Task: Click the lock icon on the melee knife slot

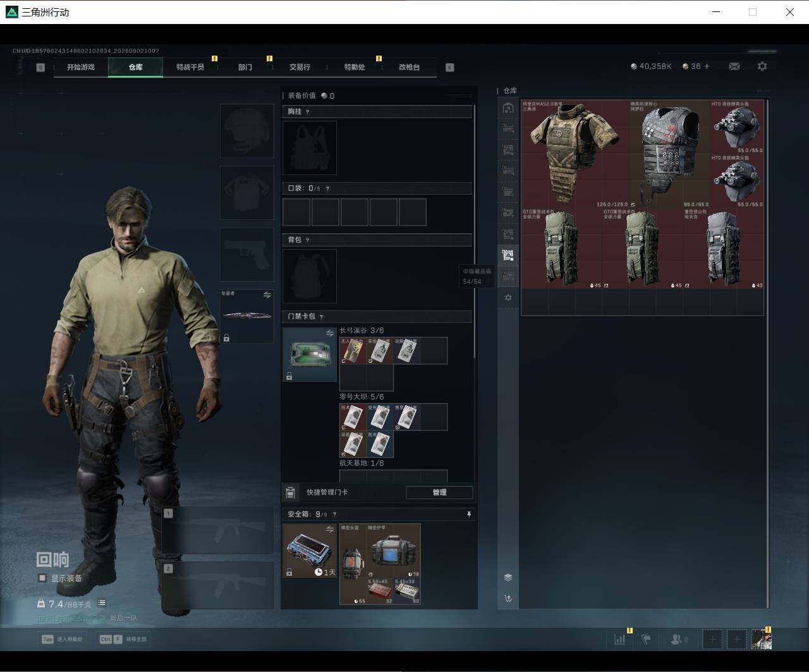Action: click(226, 338)
